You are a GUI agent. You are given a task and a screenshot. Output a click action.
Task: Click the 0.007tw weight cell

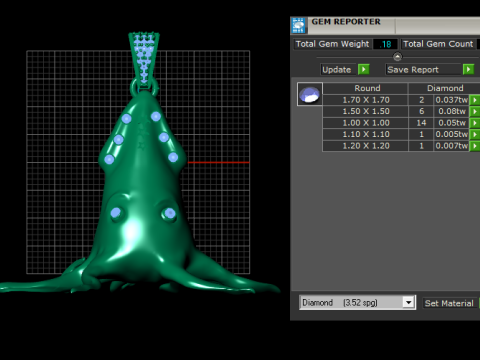[452, 146]
